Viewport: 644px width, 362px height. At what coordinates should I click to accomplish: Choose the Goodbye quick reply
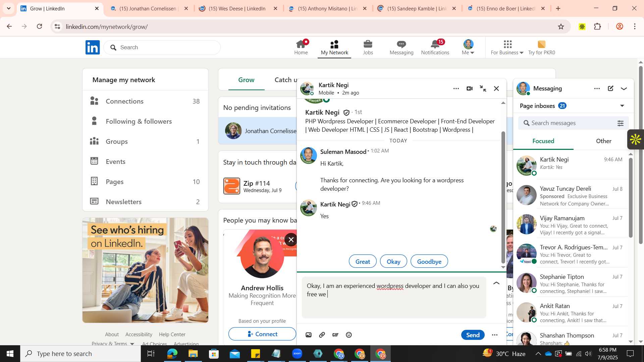pos(429,261)
